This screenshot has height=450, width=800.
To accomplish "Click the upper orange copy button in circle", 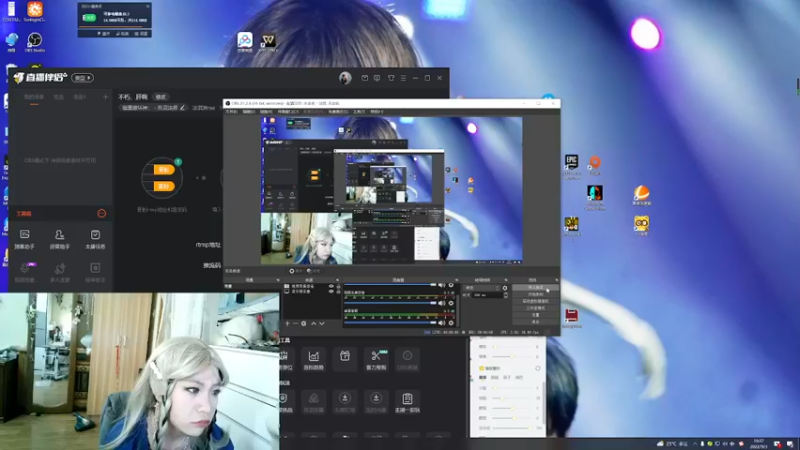I will click(x=164, y=170).
